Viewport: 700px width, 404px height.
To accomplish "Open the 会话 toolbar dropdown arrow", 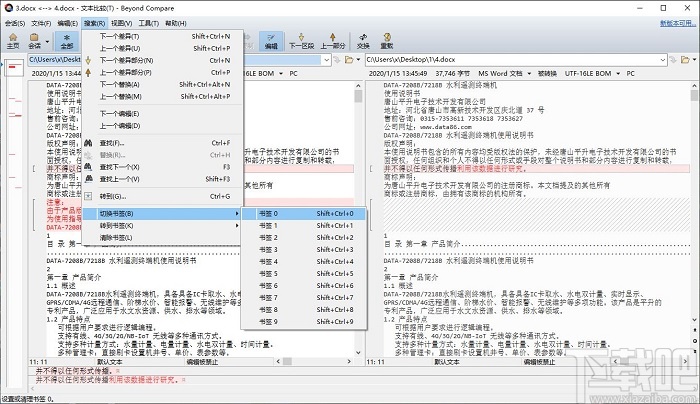I will [47, 42].
